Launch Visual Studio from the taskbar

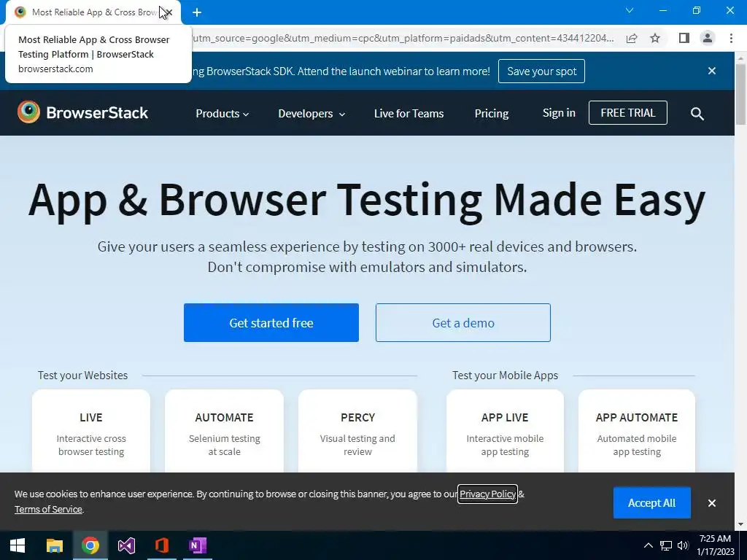(x=126, y=545)
